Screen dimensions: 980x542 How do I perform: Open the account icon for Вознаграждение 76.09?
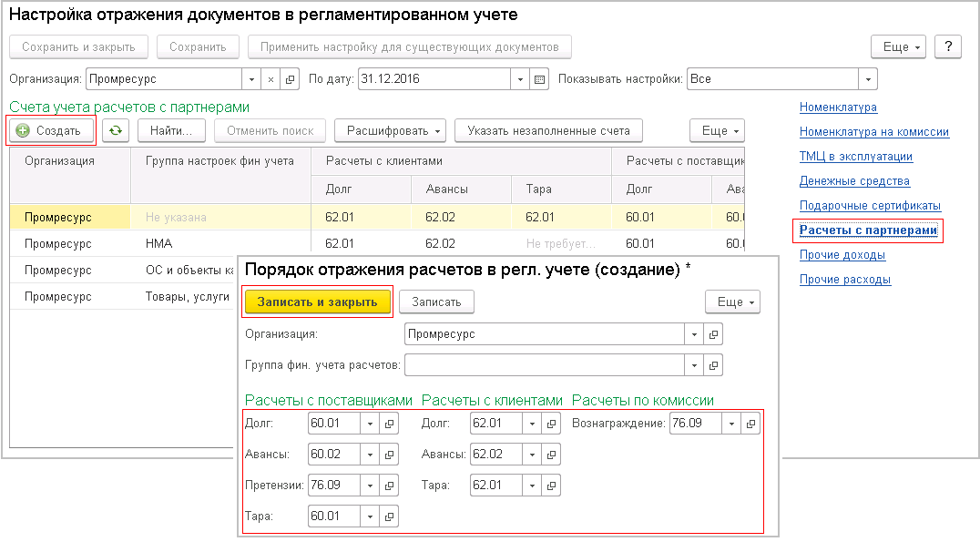750,424
